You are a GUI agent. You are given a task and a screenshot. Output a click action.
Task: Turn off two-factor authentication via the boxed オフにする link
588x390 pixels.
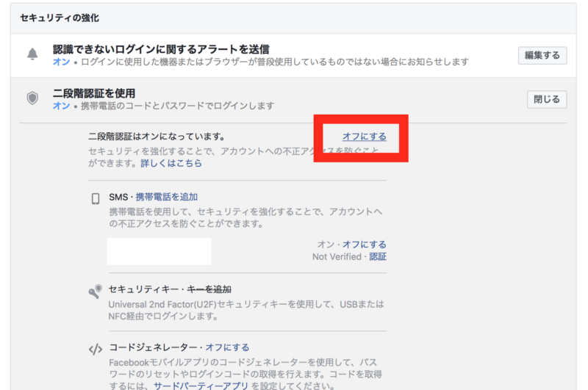click(x=364, y=137)
